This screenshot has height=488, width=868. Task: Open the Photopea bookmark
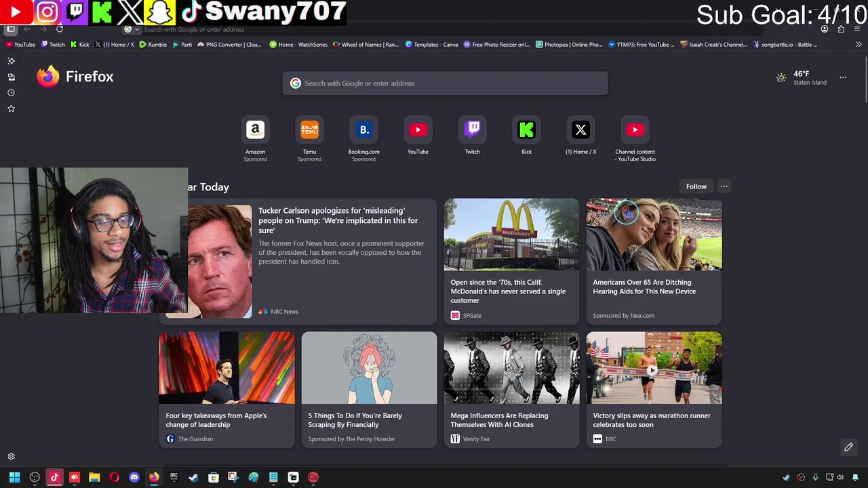[x=569, y=45]
